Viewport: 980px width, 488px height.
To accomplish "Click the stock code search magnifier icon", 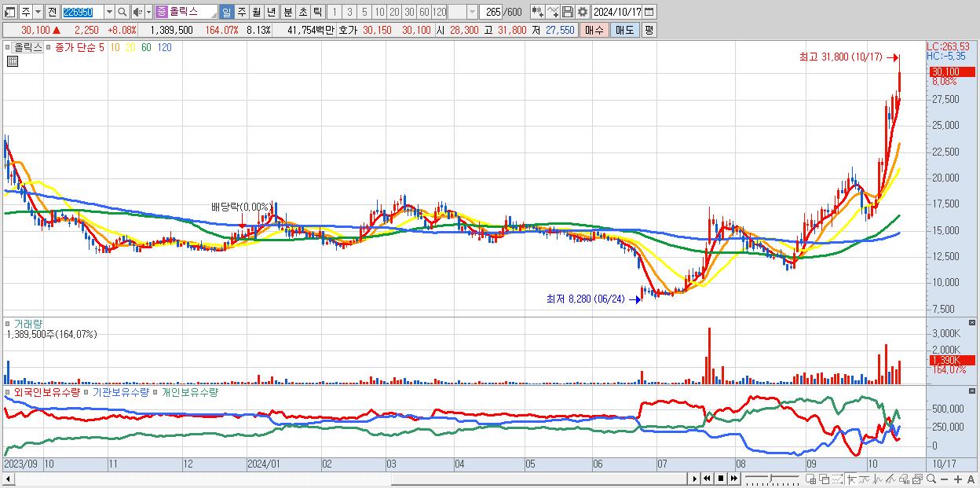I will point(122,12).
